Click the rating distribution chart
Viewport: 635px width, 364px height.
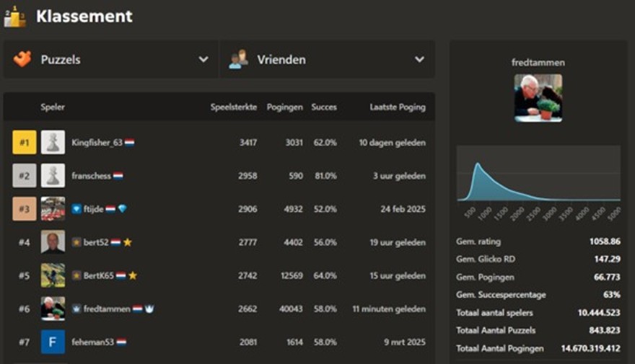pos(538,180)
